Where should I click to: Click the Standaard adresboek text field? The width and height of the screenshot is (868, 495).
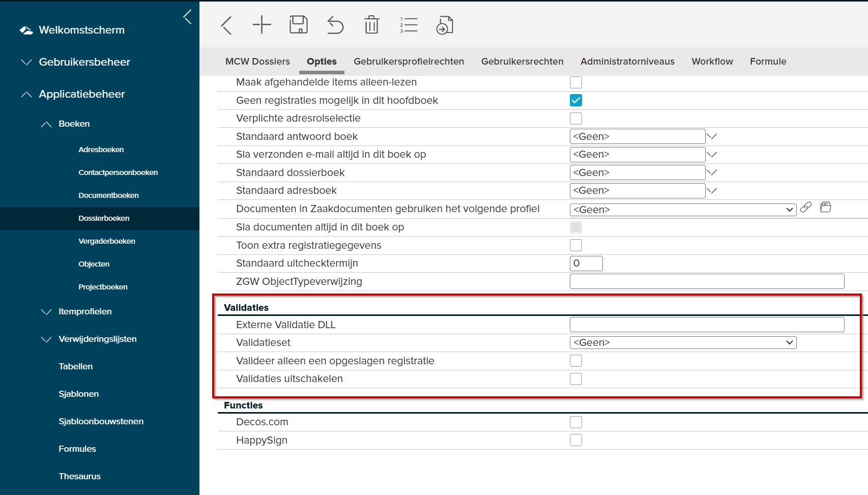pos(638,191)
